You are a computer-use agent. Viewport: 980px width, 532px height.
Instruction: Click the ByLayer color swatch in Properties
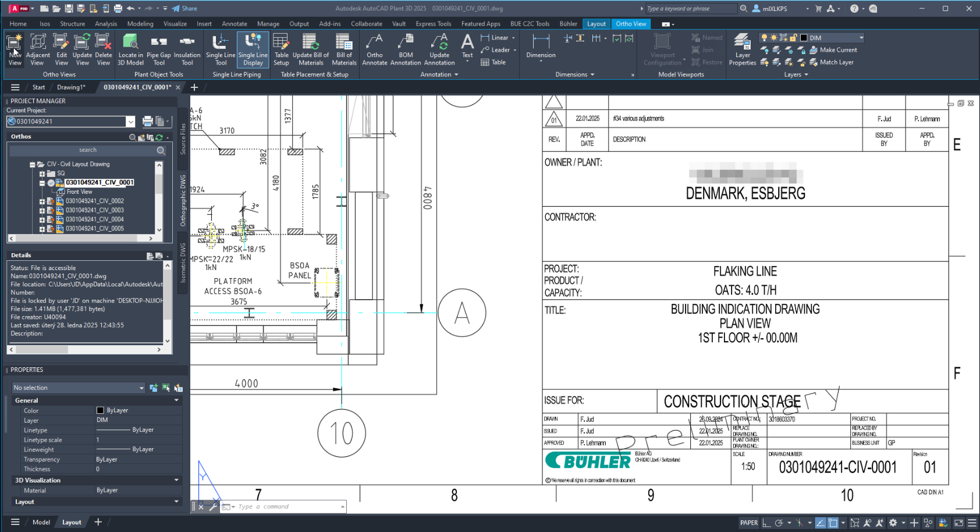(100, 410)
